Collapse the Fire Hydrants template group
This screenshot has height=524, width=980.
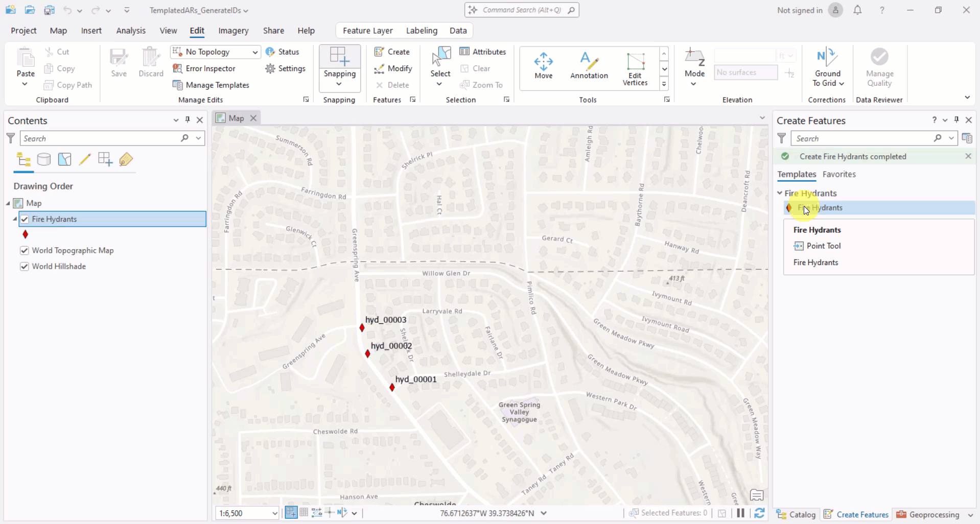[780, 193]
